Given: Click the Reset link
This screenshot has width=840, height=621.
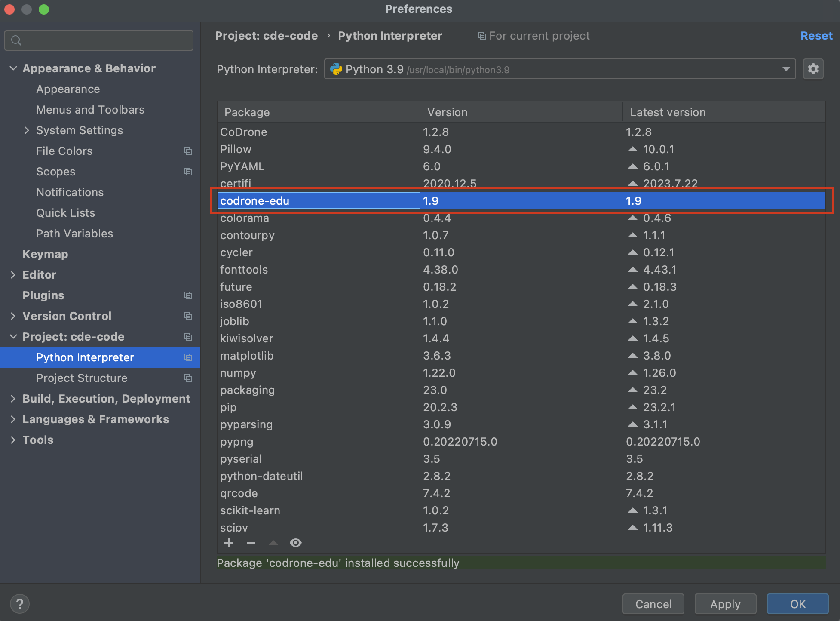Looking at the screenshot, I should (816, 36).
